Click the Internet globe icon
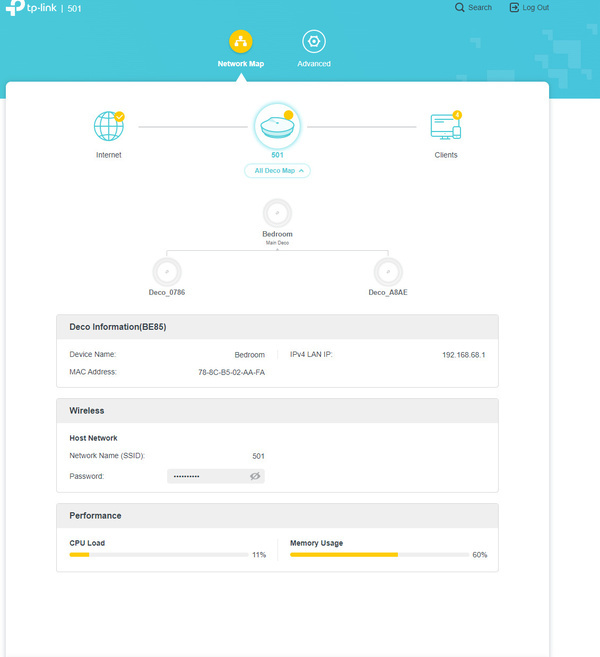This screenshot has height=657, width=600. point(109,126)
